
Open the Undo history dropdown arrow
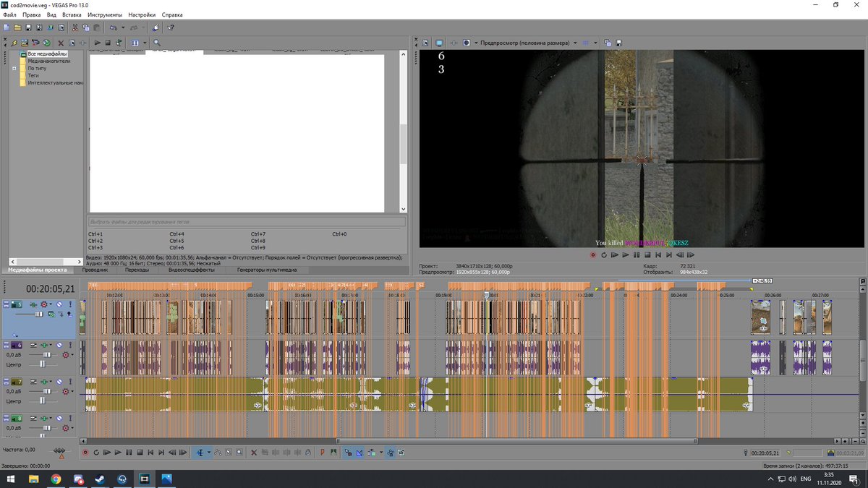point(123,27)
